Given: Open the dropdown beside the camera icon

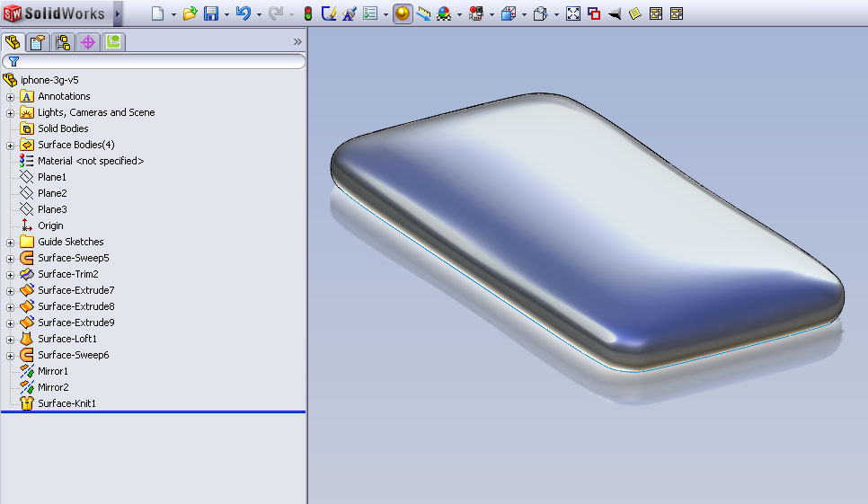Looking at the screenshot, I should click(x=492, y=14).
